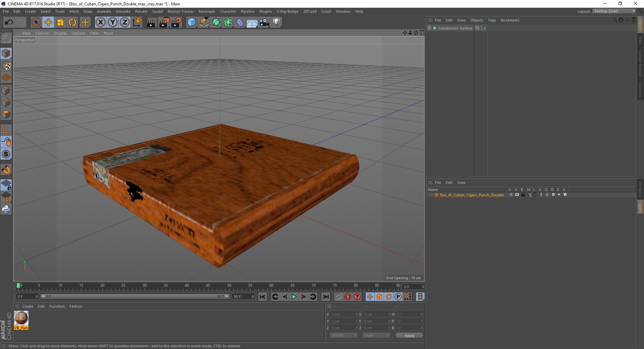644x349 pixels.
Task: Open the World coordinate dropdown
Action: 344,335
